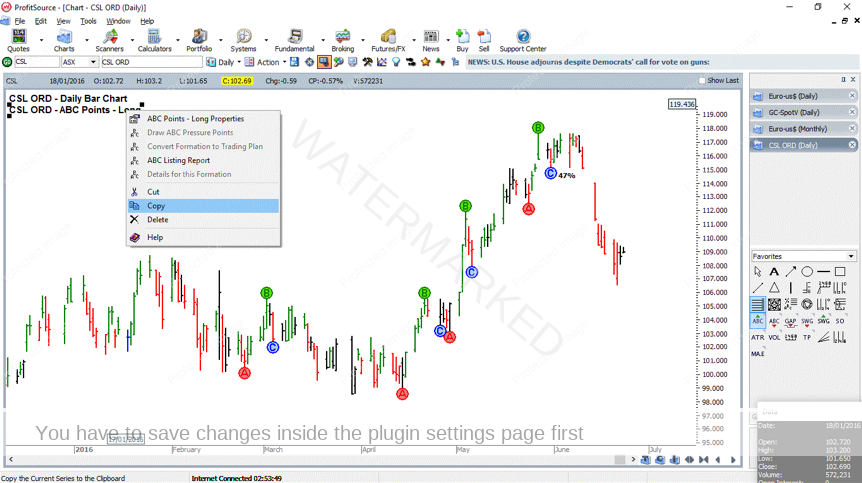862x483 pixels.
Task: Select the pointer arrow tool in Favorites palette
Action: [x=758, y=271]
